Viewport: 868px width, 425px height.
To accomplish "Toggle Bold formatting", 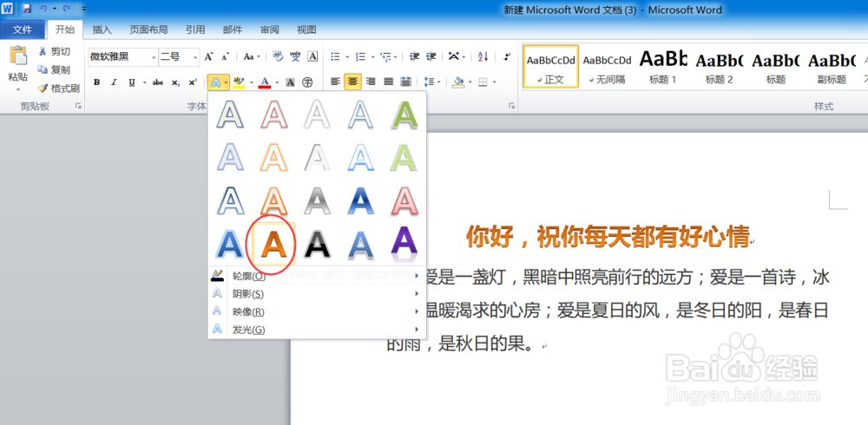I will pyautogui.click(x=97, y=82).
